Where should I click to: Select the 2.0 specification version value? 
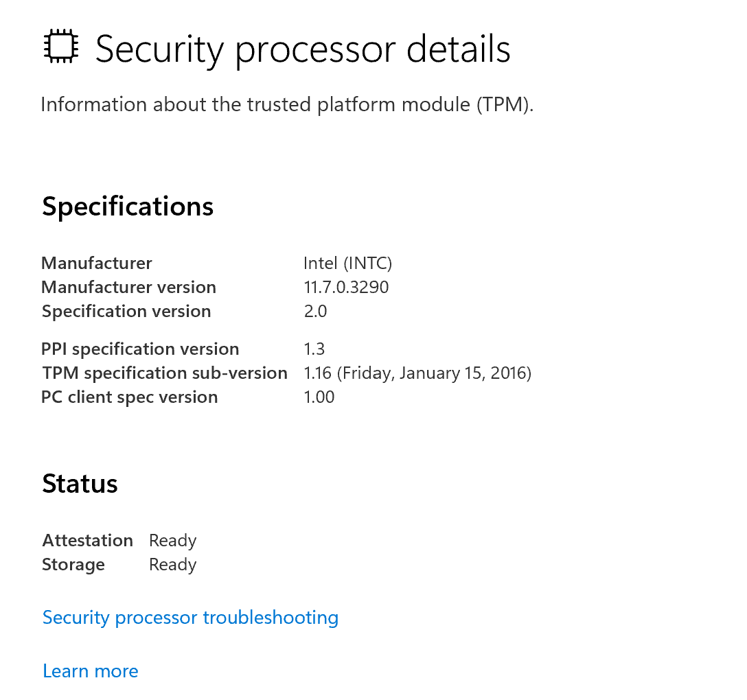pyautogui.click(x=315, y=312)
